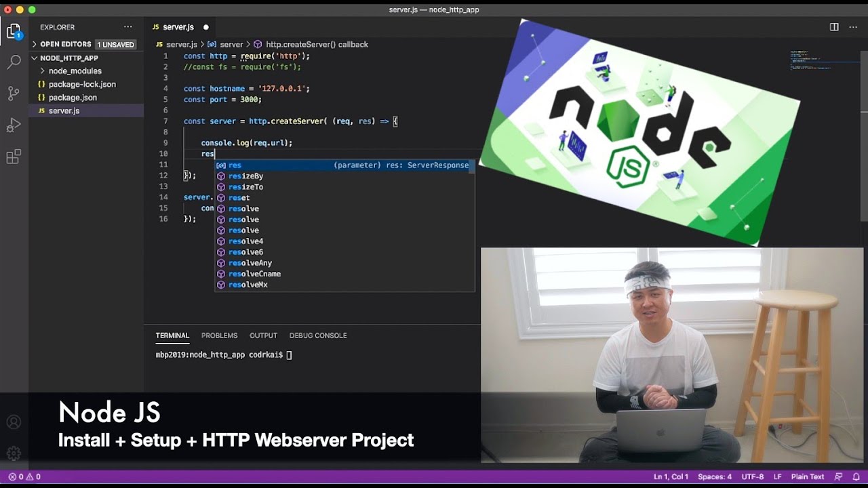Click the commented-out require('fs') line
The image size is (868, 488).
point(242,67)
